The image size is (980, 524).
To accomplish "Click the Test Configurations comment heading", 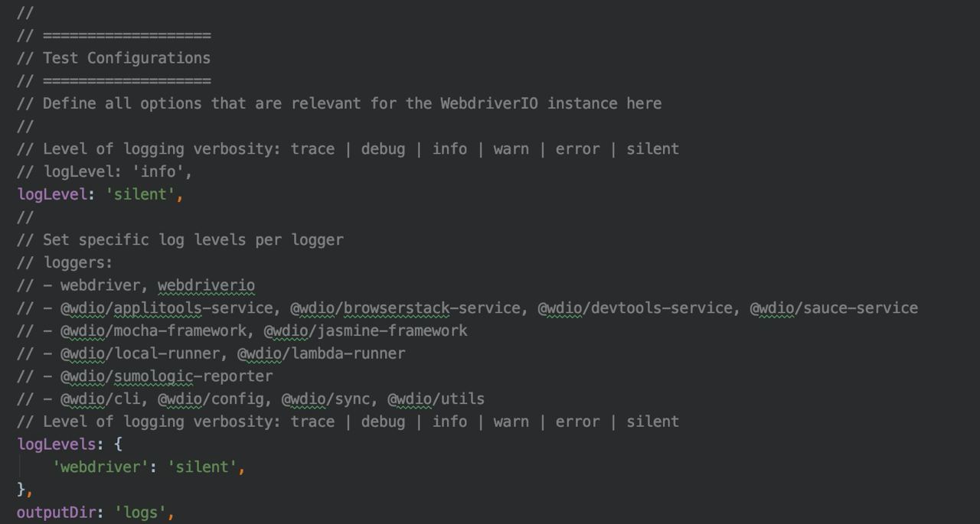I will [x=126, y=58].
